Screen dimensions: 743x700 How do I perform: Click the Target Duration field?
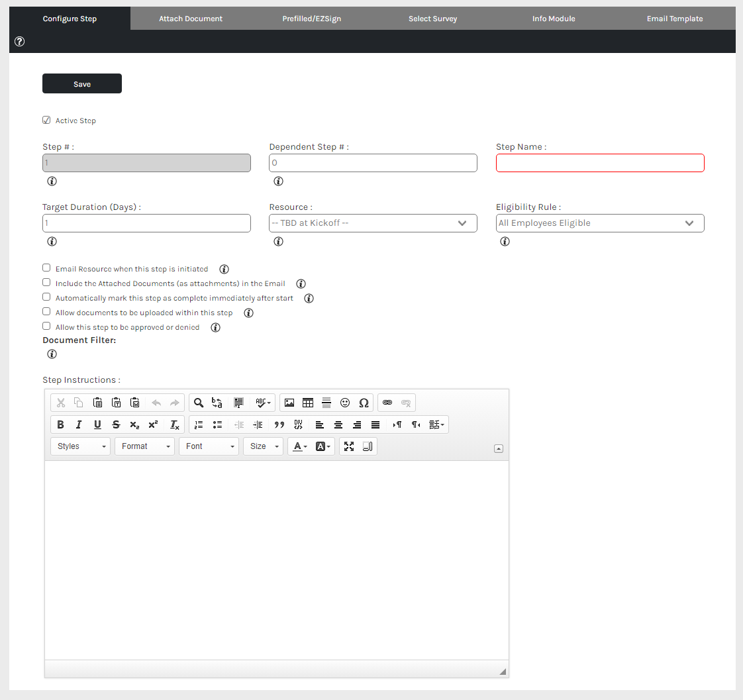coord(146,223)
